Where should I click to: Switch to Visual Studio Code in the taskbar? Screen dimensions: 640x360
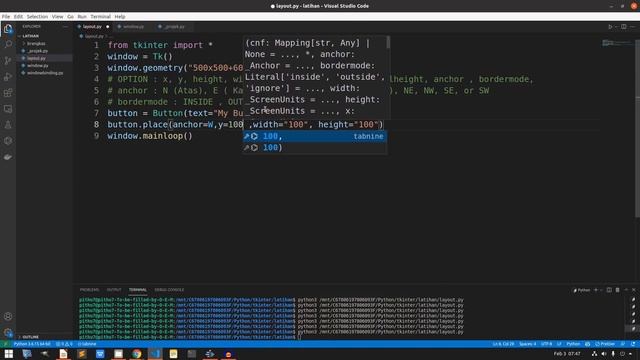pyautogui.click(x=155, y=354)
